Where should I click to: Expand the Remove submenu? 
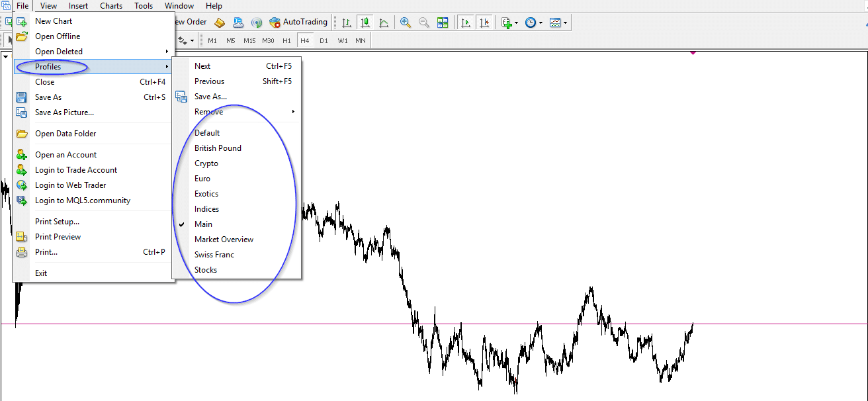pos(236,112)
